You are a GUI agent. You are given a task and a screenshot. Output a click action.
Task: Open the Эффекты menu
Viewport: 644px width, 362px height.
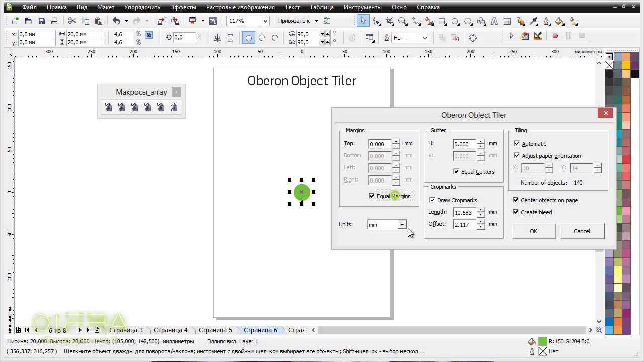(183, 7)
